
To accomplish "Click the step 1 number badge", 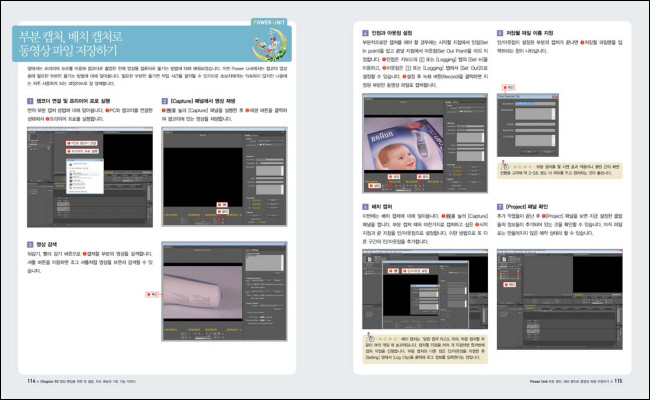I will [x=28, y=101].
